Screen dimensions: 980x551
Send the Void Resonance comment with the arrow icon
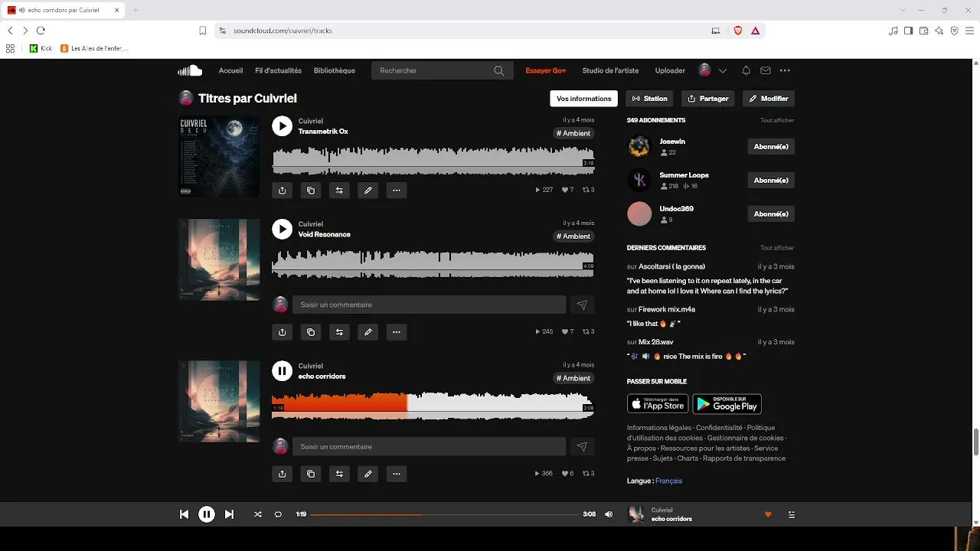(x=582, y=305)
